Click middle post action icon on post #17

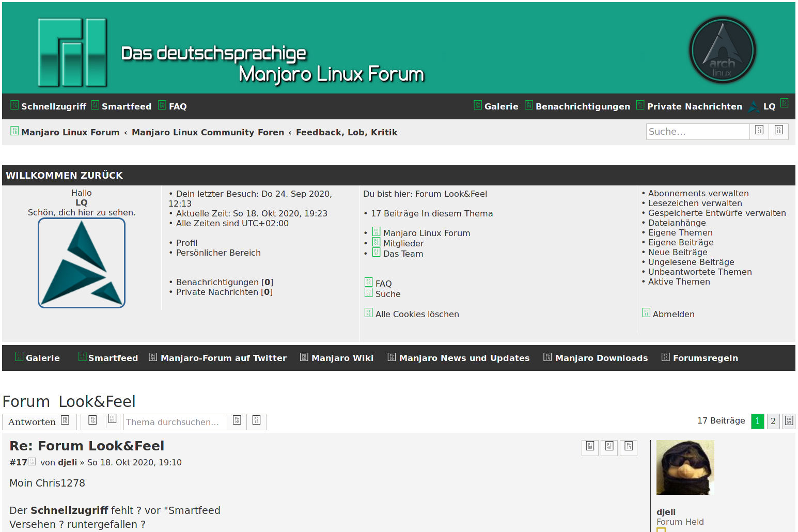(609, 448)
